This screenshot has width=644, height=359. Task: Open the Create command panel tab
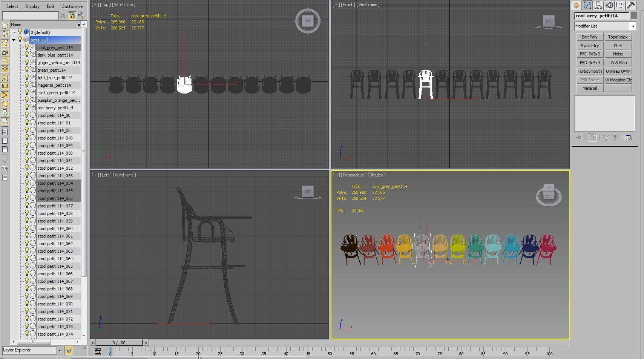[x=576, y=5]
